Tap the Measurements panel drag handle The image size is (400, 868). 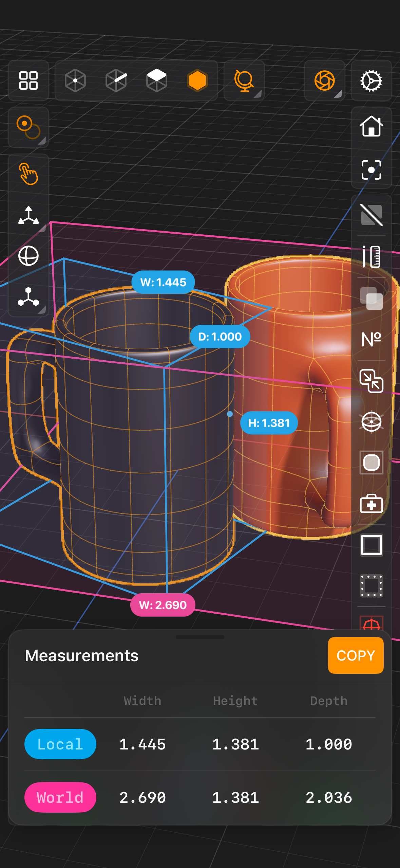200,637
